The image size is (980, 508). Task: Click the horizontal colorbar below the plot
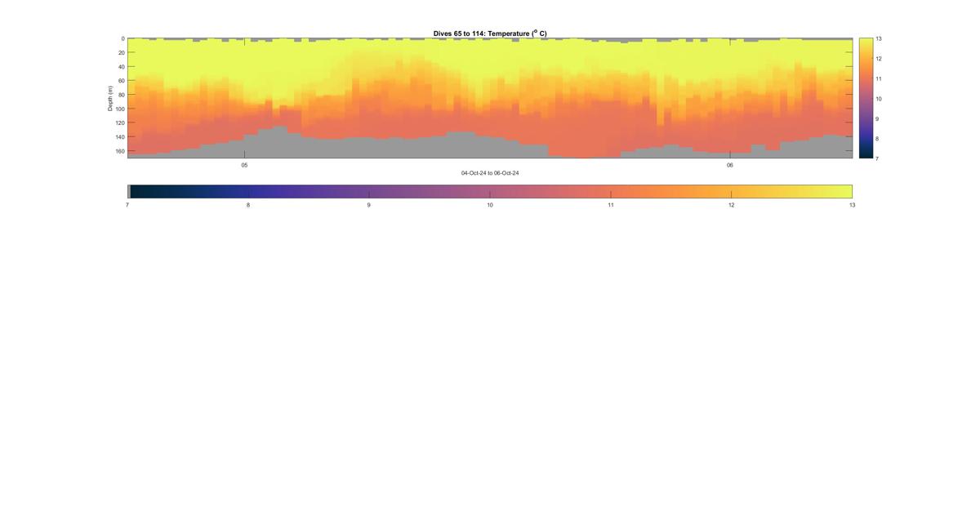click(x=490, y=191)
